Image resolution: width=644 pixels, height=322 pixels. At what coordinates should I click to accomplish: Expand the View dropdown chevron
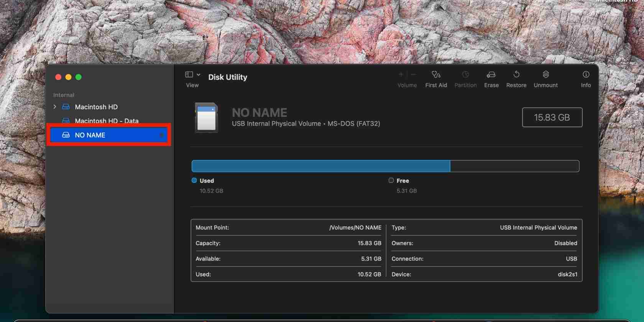click(x=199, y=74)
